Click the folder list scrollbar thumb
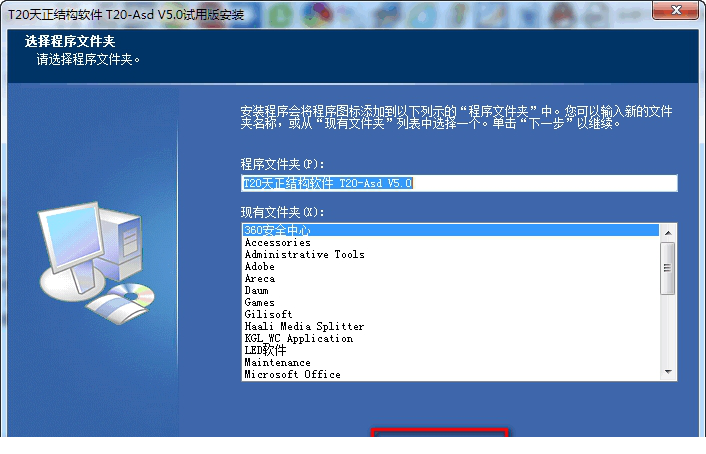The image size is (706, 454). tap(668, 268)
